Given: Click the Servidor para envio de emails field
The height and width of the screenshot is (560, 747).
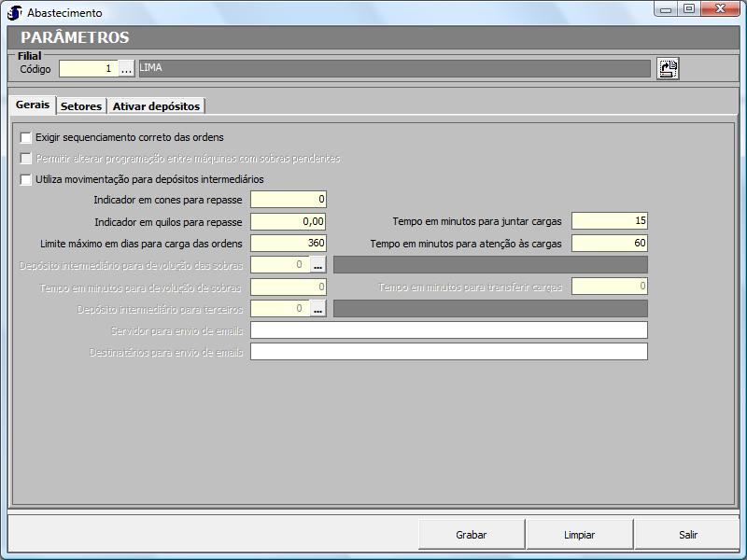Looking at the screenshot, I should pyautogui.click(x=448, y=330).
